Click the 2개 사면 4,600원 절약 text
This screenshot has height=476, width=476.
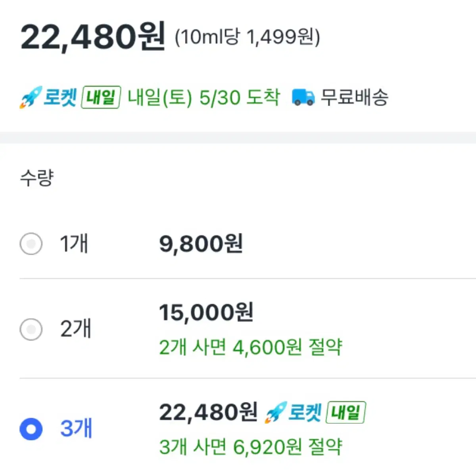[251, 347]
